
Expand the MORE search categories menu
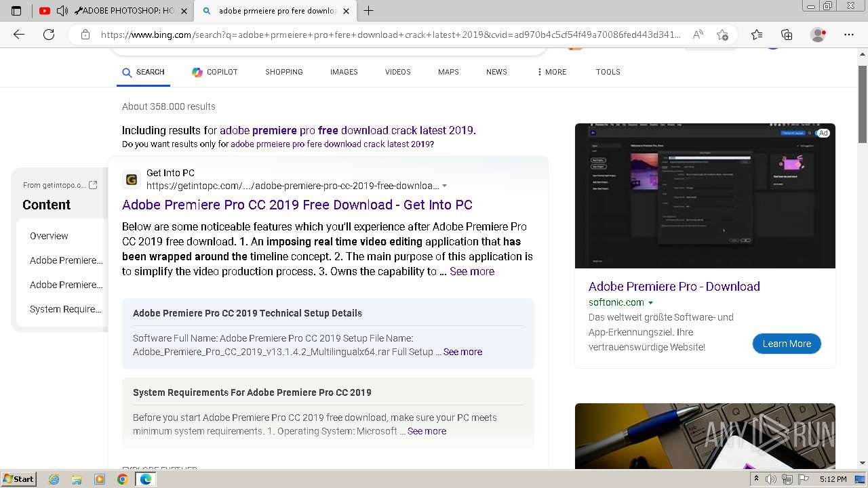551,72
